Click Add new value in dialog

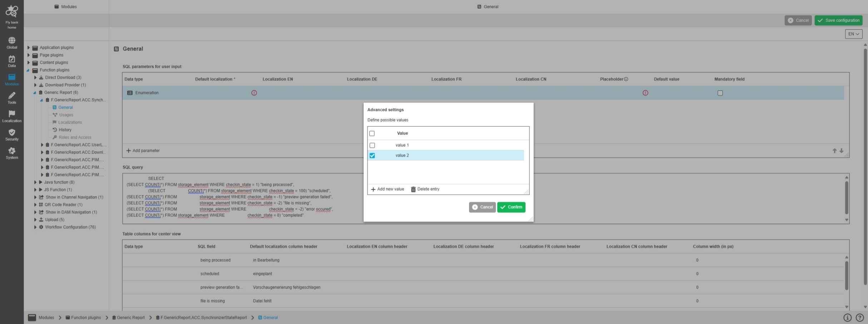(388, 189)
